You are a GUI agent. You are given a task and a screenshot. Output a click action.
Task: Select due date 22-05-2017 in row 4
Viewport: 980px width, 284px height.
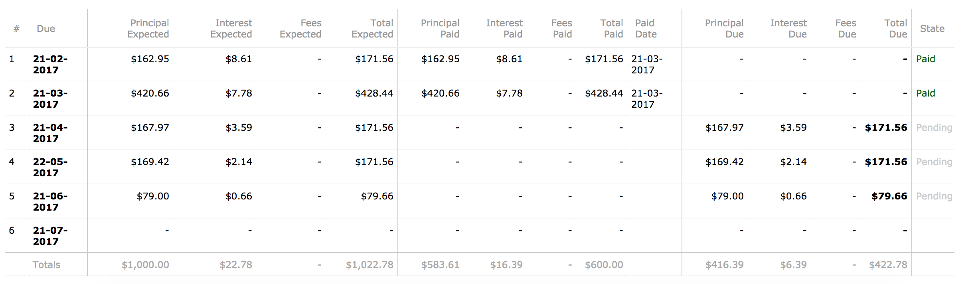tap(50, 168)
